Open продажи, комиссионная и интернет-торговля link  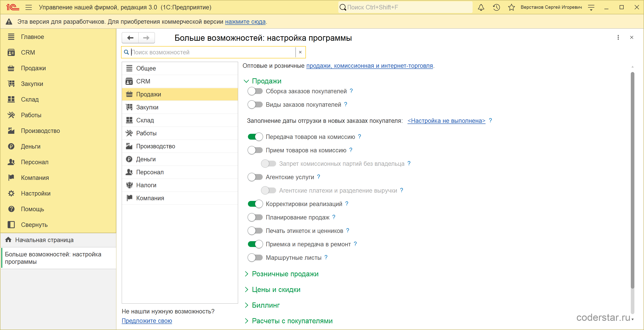pyautogui.click(x=369, y=66)
